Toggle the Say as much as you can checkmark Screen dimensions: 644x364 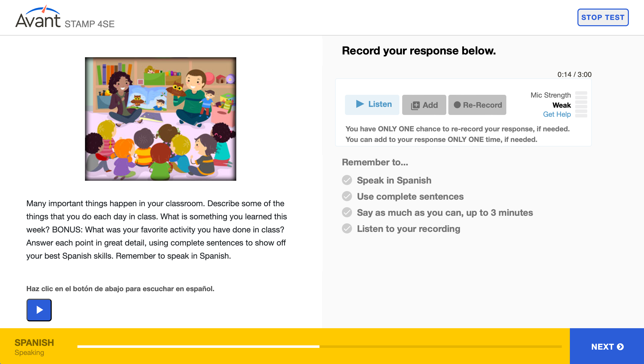pyautogui.click(x=347, y=213)
